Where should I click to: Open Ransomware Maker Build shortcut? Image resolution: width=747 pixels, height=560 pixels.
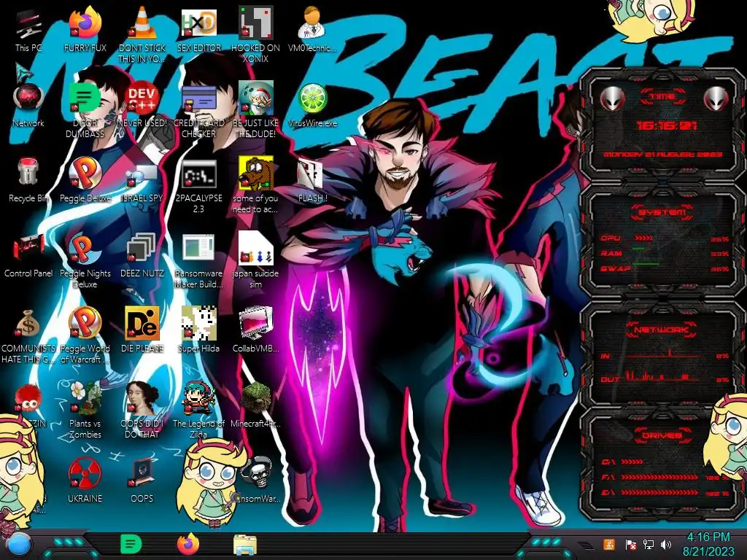pos(198,248)
